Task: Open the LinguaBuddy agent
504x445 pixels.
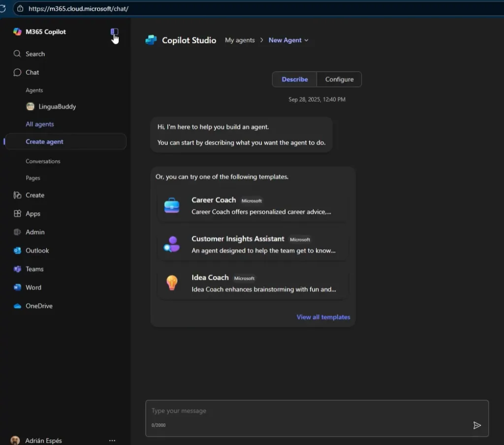Action: (57, 107)
